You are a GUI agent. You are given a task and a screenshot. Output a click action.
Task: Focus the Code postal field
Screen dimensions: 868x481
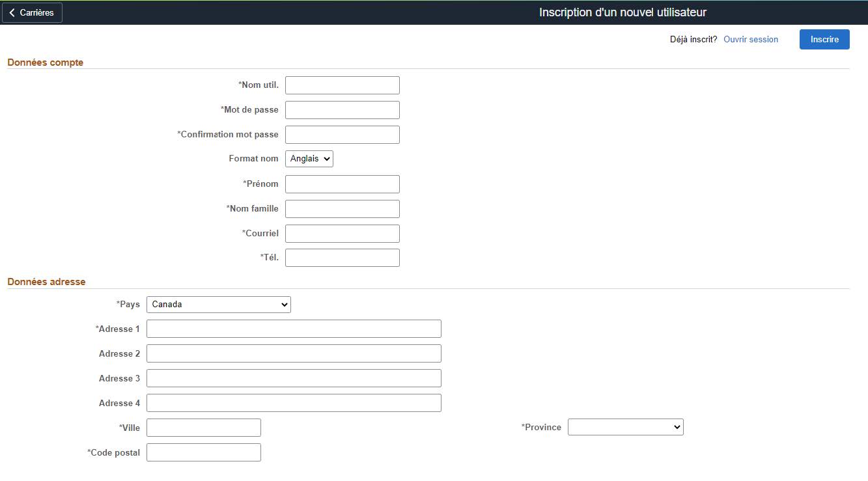(x=203, y=452)
